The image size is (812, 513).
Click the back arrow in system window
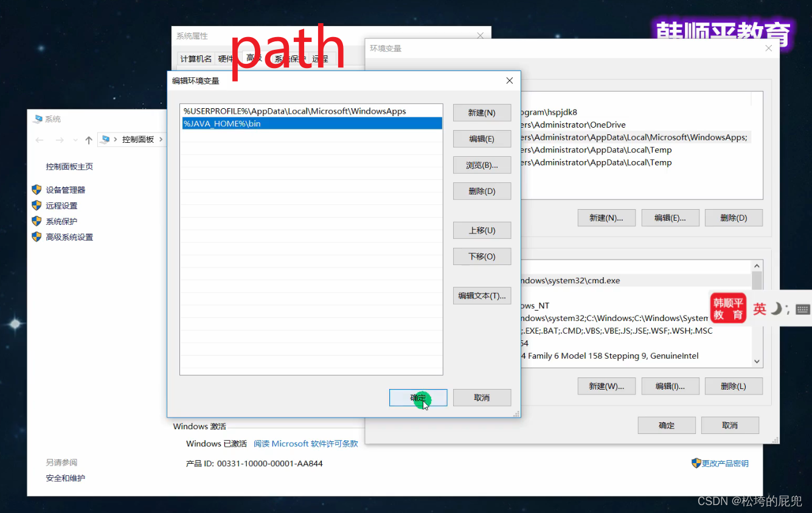[40, 140]
